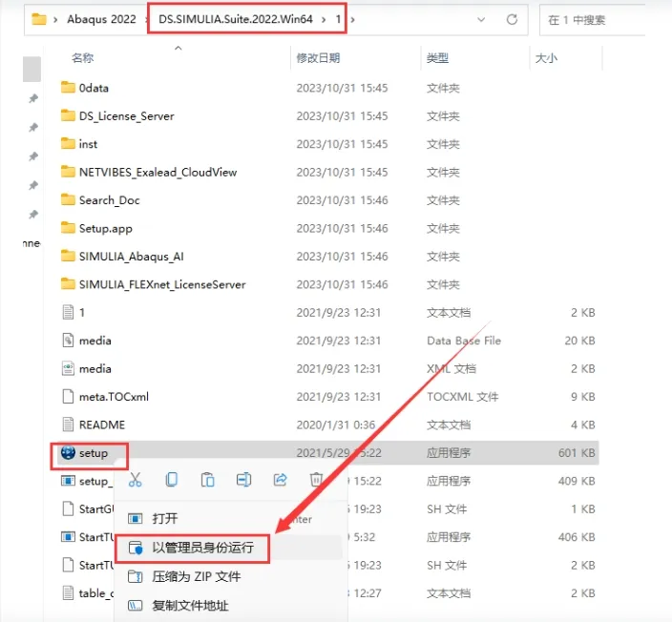Click the 0data folder name
Screen dimensions: 672x622
pos(94,88)
